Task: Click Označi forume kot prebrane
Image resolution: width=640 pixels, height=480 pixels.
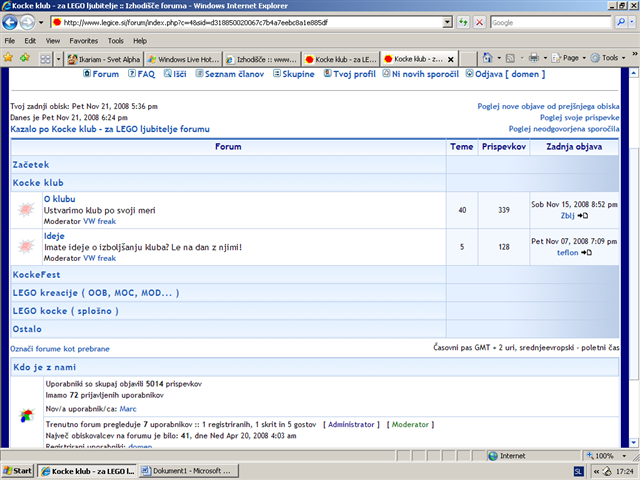Action: pos(60,349)
